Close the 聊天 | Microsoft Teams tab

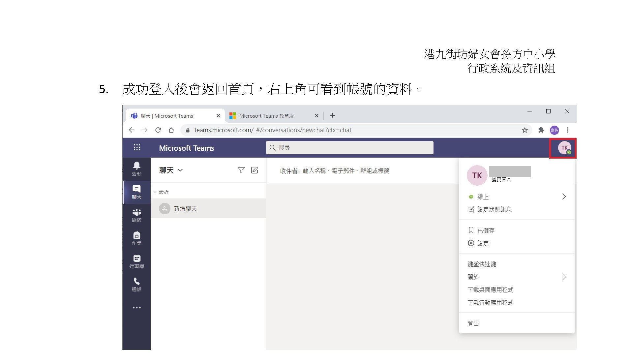[218, 116]
